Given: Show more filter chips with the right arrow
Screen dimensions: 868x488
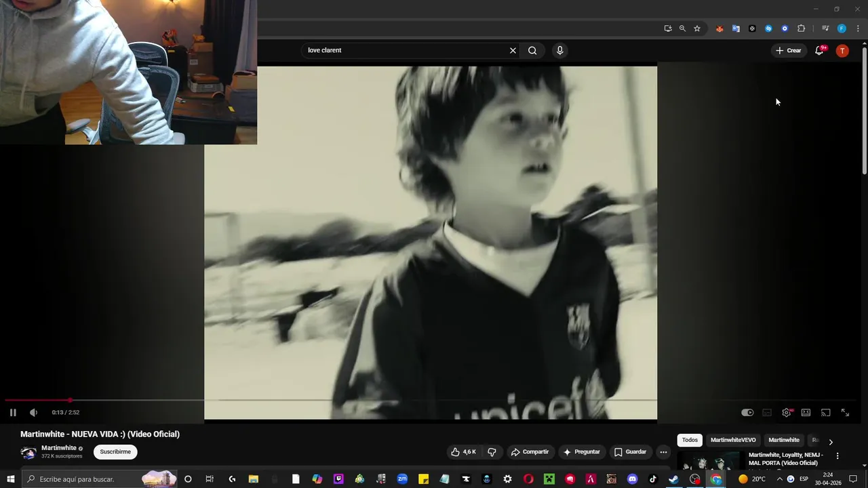Looking at the screenshot, I should [x=831, y=442].
